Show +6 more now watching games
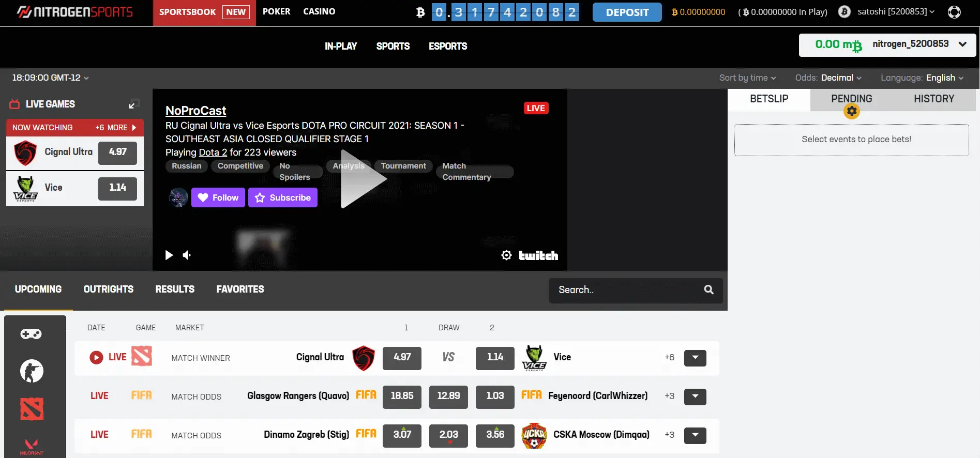Image resolution: width=980 pixels, height=458 pixels. point(115,127)
